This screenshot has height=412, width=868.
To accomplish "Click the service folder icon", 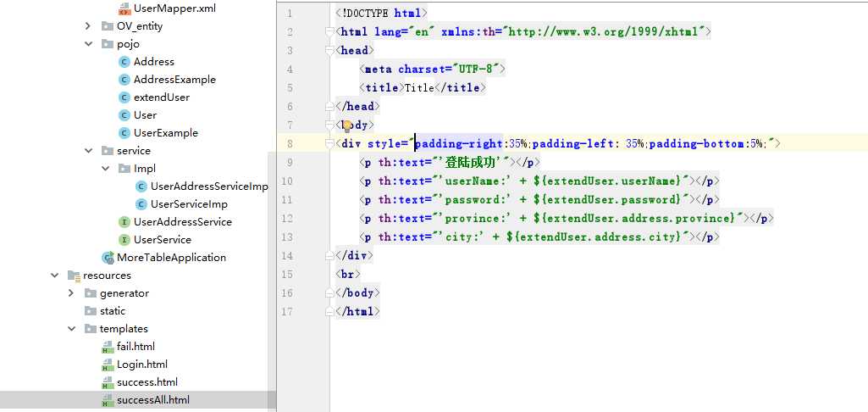I will [108, 150].
